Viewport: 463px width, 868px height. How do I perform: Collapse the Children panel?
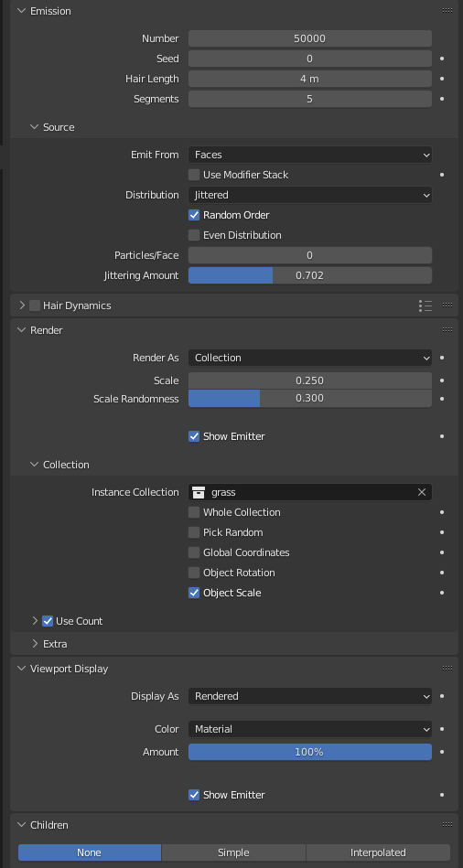[x=22, y=825]
